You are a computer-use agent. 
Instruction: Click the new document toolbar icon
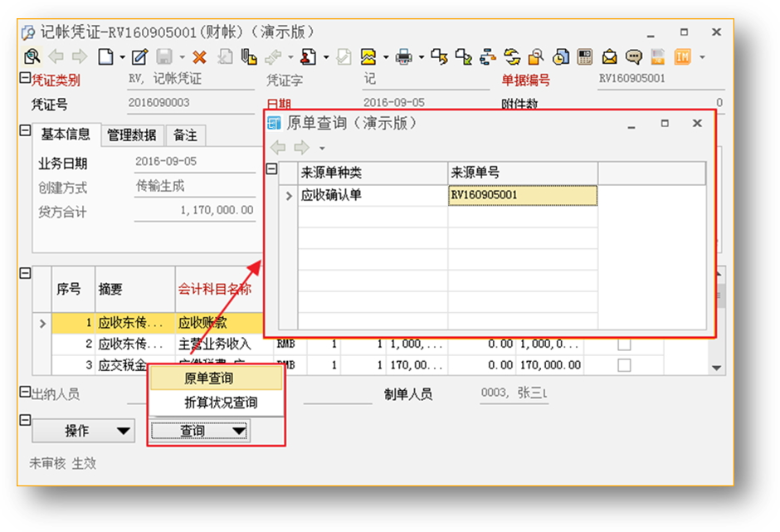tap(105, 57)
